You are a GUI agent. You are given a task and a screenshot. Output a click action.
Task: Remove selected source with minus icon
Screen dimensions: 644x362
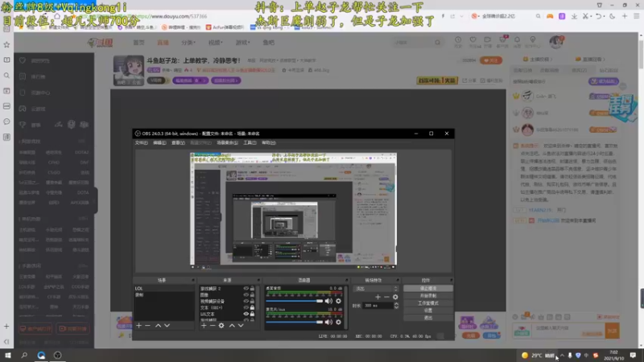(x=213, y=326)
